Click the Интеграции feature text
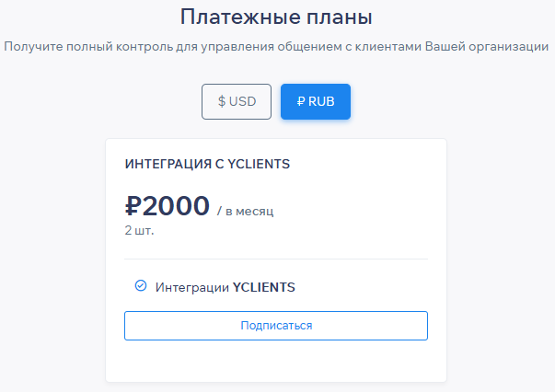 coord(192,287)
